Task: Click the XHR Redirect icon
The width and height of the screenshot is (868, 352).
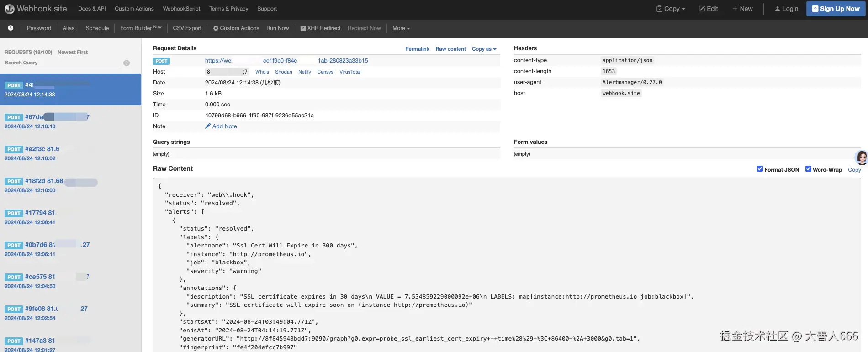Action: (x=303, y=28)
